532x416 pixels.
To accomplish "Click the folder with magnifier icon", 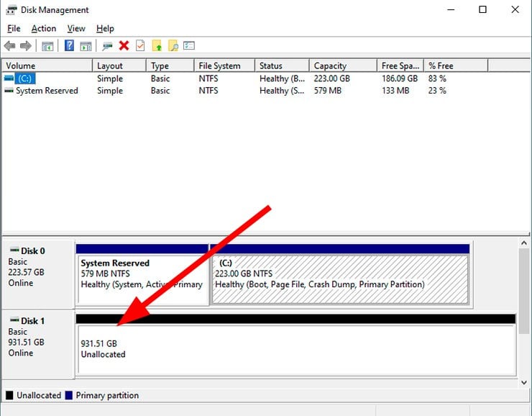I will [x=173, y=45].
